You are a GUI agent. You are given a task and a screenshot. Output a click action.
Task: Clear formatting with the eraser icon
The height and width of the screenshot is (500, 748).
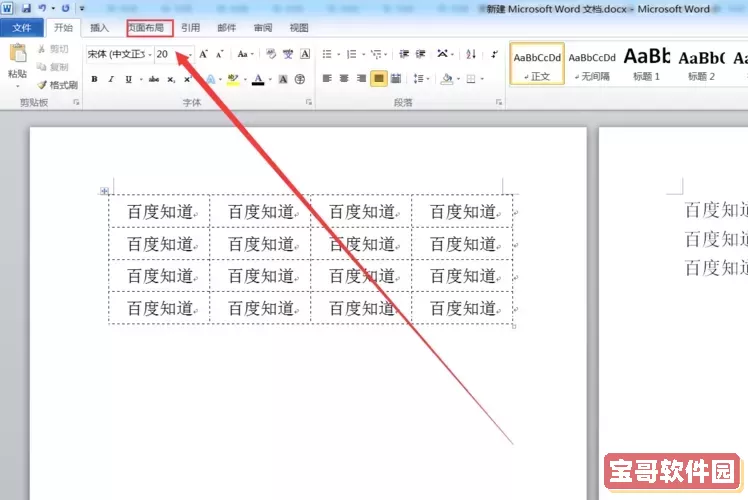coord(271,54)
